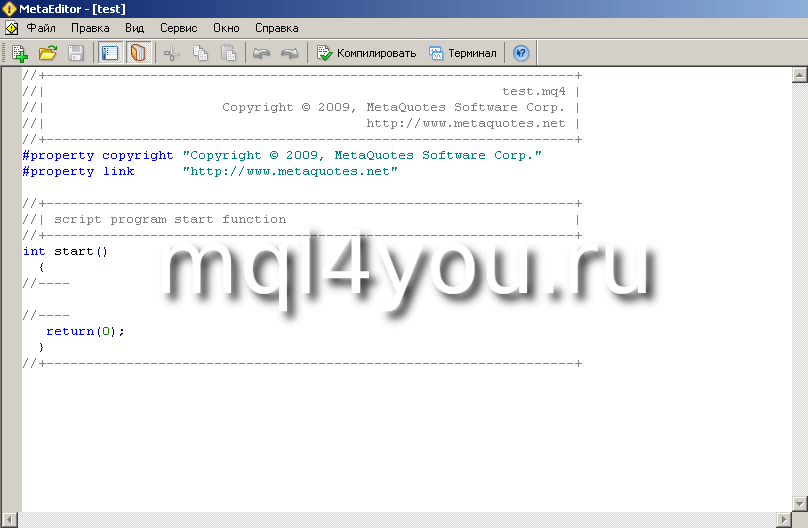808x528 pixels.
Task: Click the 'int start()' code line
Action: 65,251
